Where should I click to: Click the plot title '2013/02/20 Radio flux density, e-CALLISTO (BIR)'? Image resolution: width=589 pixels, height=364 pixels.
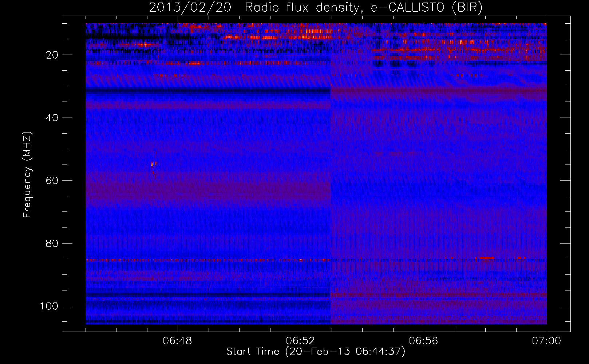[x=316, y=8]
